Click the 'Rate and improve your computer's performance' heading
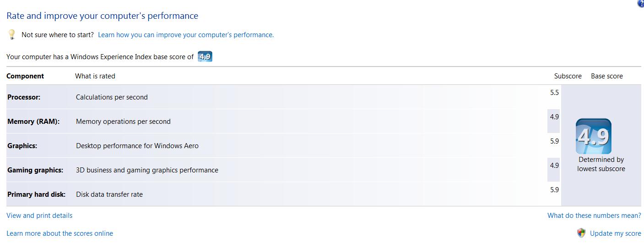 (x=103, y=16)
